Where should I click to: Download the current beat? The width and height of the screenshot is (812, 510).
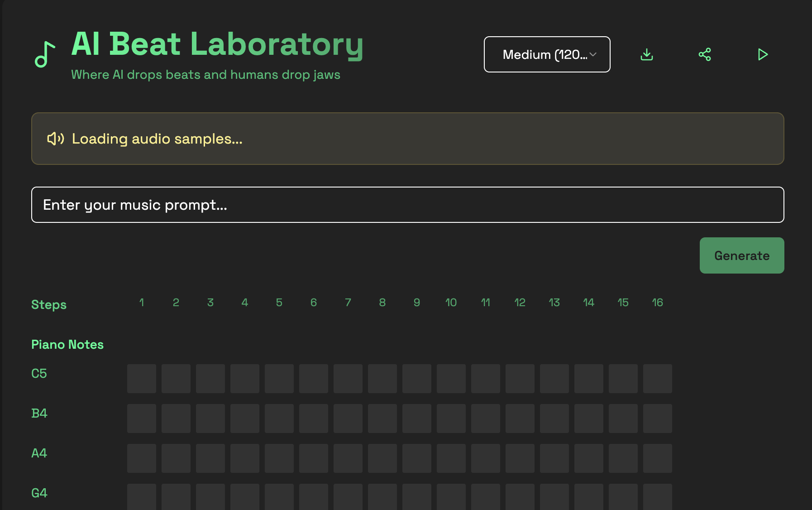tap(647, 54)
